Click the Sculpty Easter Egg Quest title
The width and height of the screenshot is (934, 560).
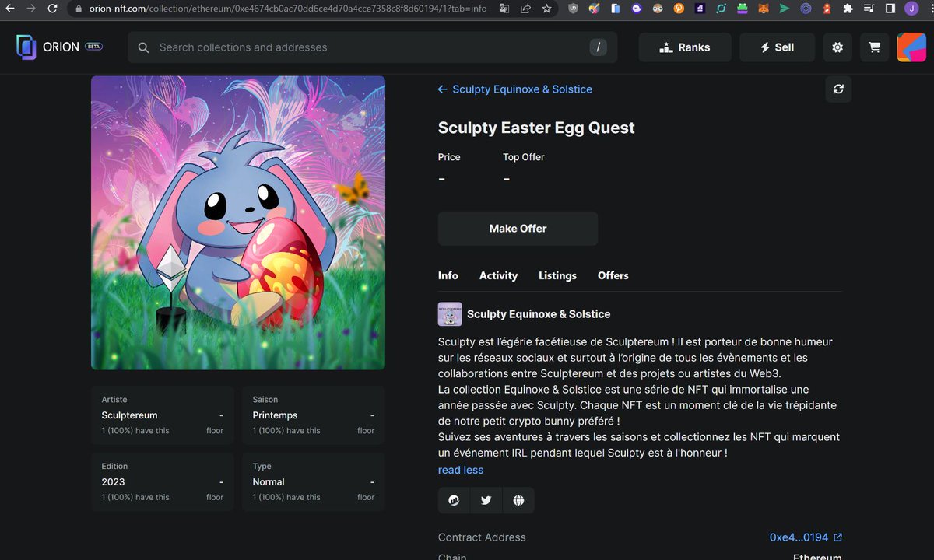point(536,128)
